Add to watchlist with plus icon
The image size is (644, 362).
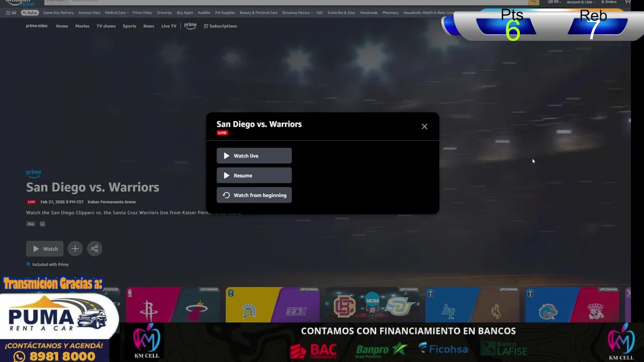(x=75, y=248)
